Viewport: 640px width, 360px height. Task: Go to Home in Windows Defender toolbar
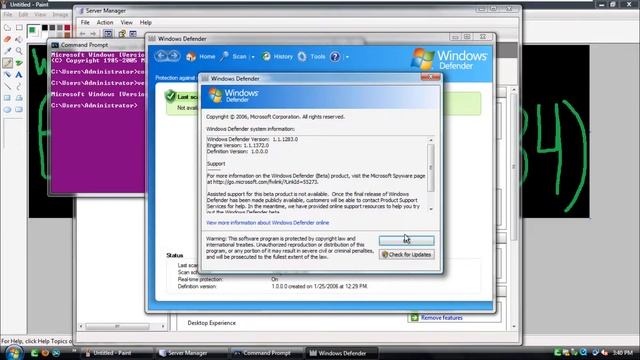click(x=201, y=57)
